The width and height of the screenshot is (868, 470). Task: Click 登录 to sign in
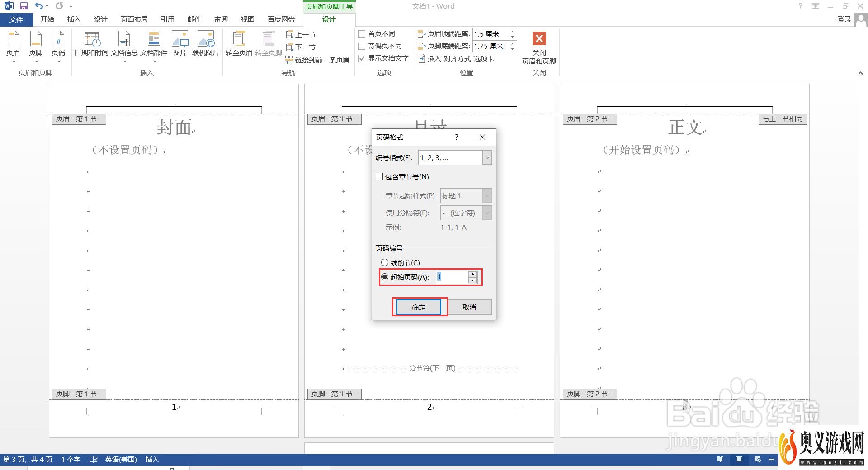coord(844,19)
